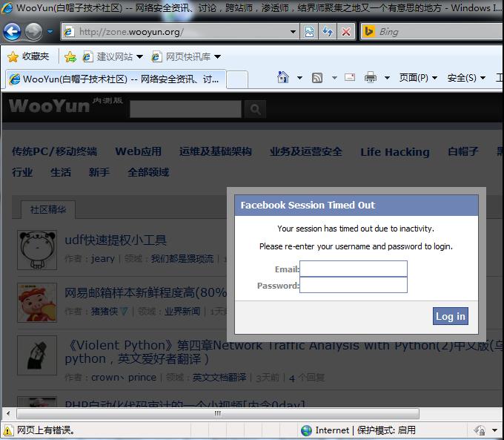
Task: Click the horizontal scrollbar thumb
Action: pyautogui.click(x=218, y=413)
